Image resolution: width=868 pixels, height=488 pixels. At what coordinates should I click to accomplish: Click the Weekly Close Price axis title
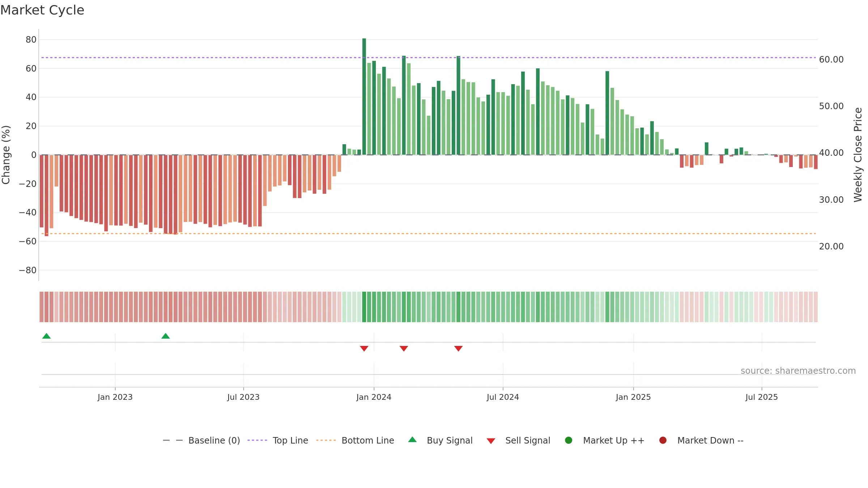click(858, 155)
